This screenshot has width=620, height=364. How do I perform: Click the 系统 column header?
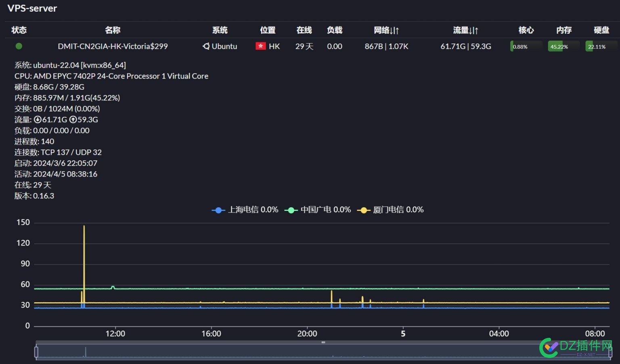click(x=220, y=30)
